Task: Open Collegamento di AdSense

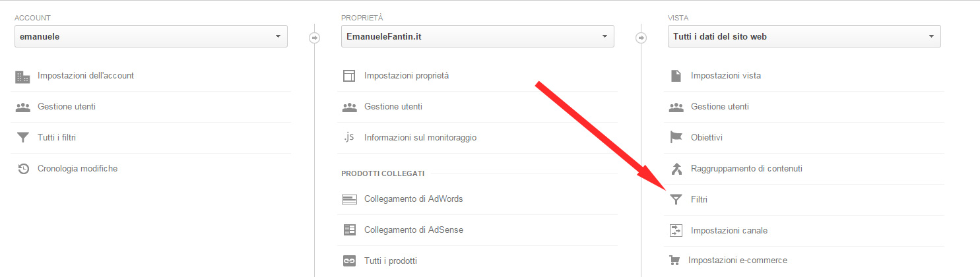Action: (414, 230)
